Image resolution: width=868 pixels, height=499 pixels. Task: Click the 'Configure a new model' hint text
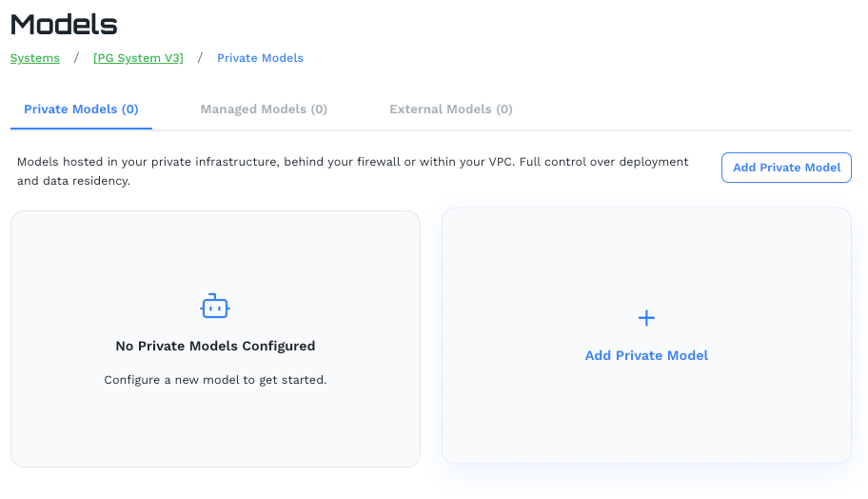(x=215, y=380)
